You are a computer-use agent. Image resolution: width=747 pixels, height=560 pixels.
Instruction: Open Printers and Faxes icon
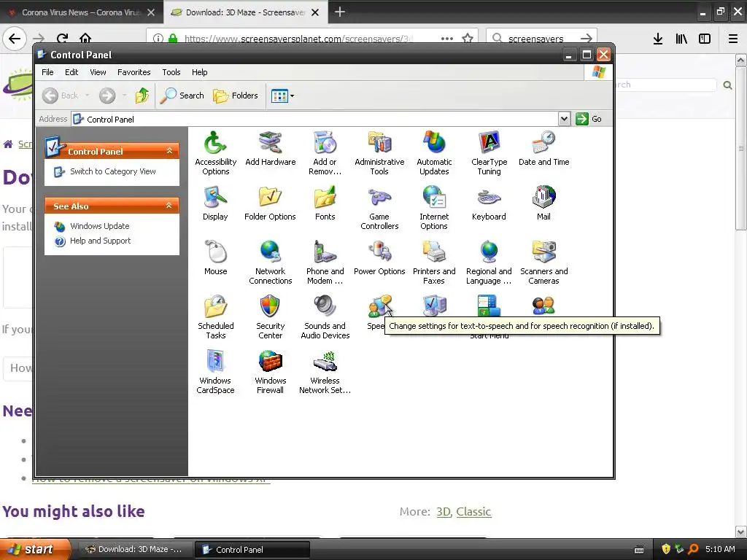point(434,262)
